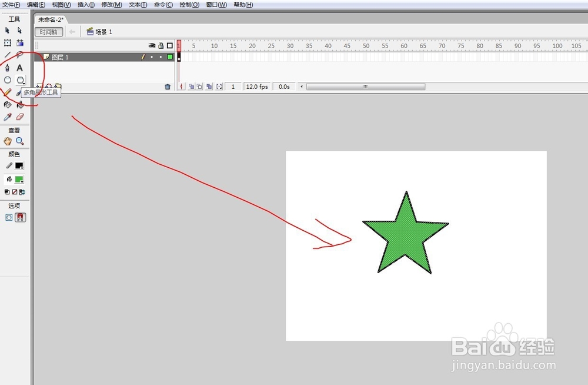Click the 时间轴 timeline button

[x=49, y=32]
